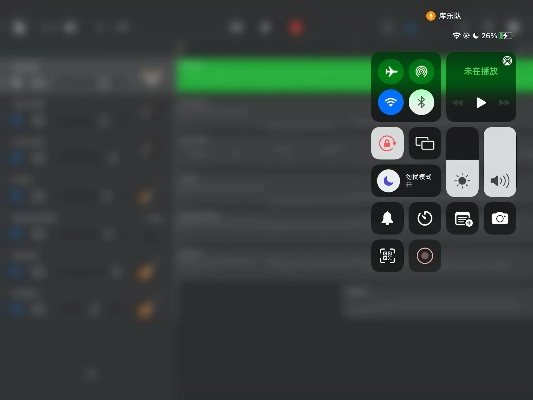Toggle the 勿扰模式 Do Not Disturb tile
Screen dimensions: 533x400
tap(406, 181)
